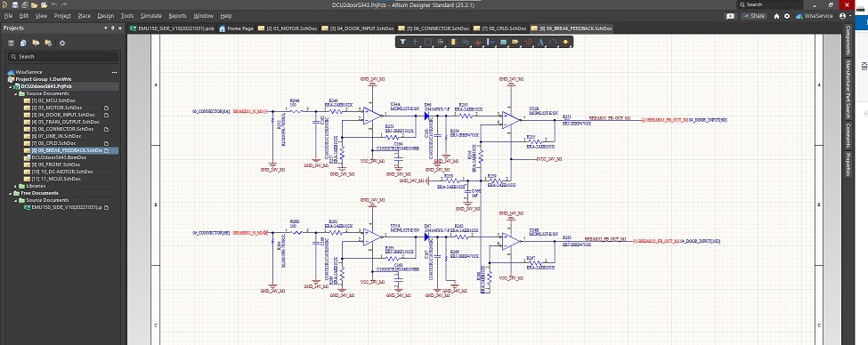The height and width of the screenshot is (345, 868).
Task: Click the Projects panel Search field
Action: tap(62, 56)
